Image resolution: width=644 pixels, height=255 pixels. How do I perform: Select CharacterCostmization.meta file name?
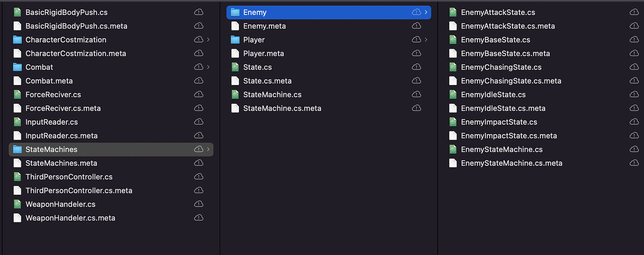tap(76, 53)
